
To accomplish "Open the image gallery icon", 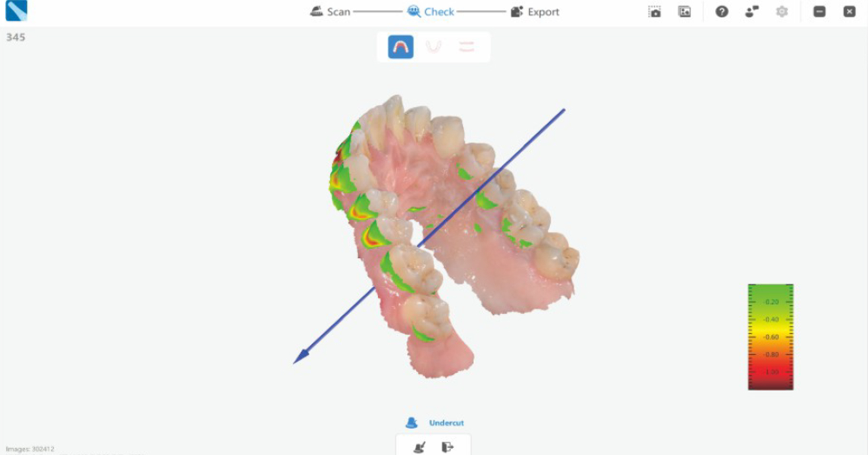I will tap(685, 12).
